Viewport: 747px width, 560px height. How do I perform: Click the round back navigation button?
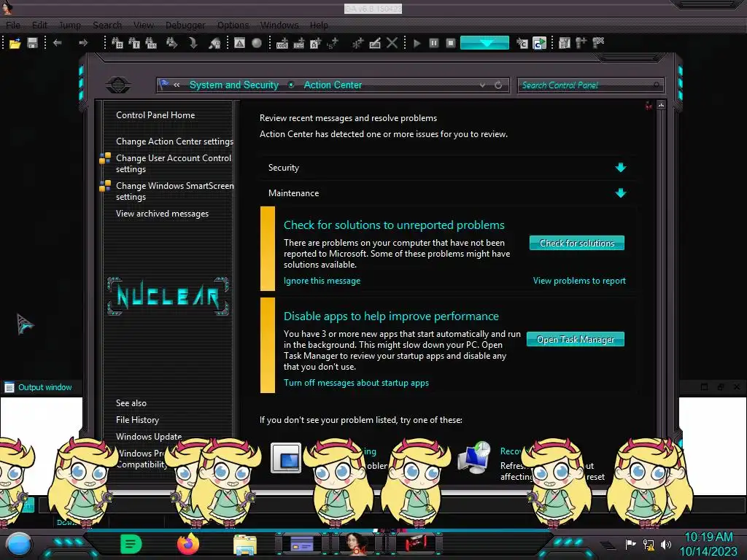pyautogui.click(x=118, y=85)
